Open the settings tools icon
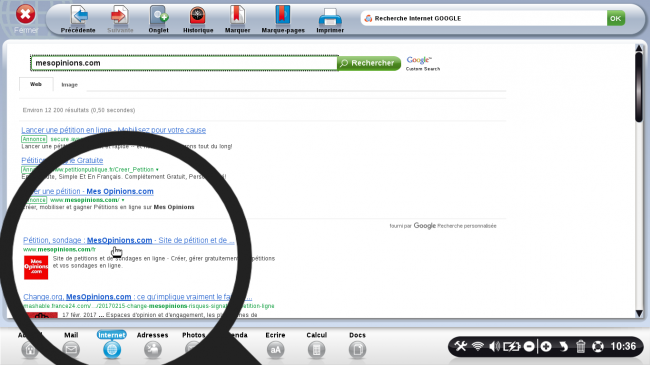Screen dimensions: 650x365 tap(461, 346)
